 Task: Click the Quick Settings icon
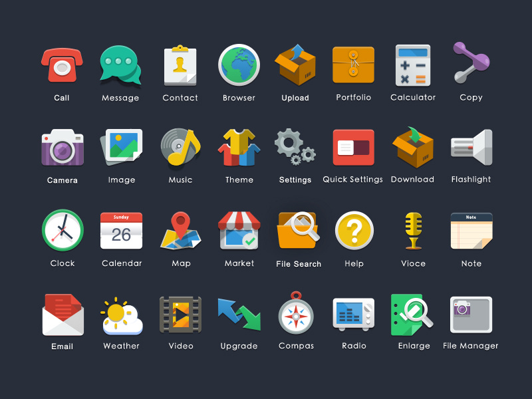(x=352, y=147)
